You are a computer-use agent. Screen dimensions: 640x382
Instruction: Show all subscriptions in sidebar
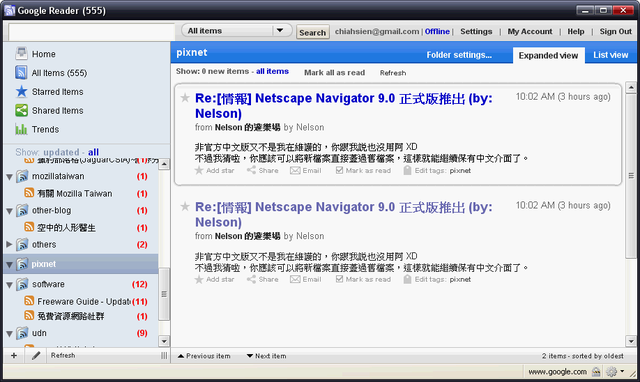click(x=93, y=152)
